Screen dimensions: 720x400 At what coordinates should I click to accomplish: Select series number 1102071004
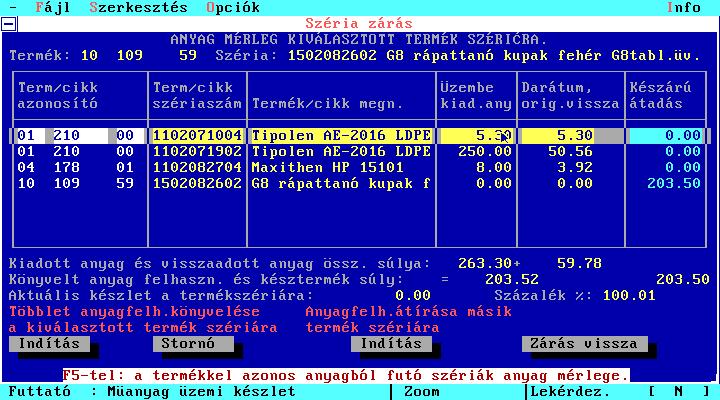pyautogui.click(x=197, y=135)
